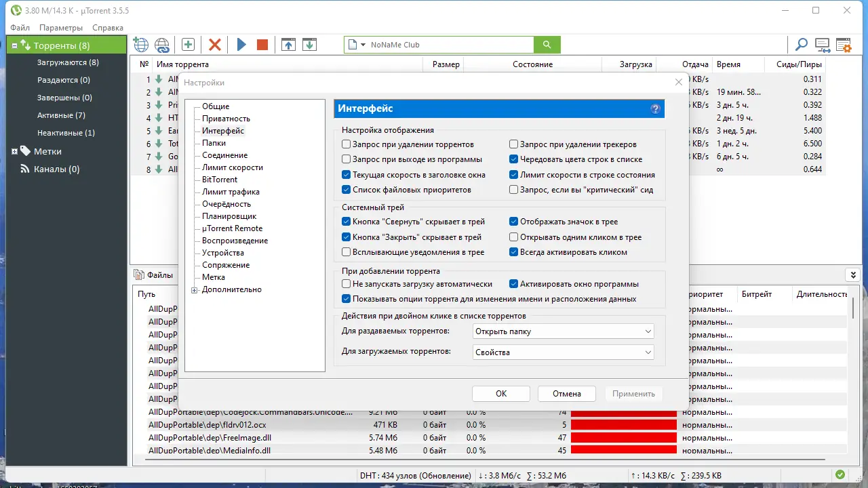Click the move up in queue icon
Screen dimensions: 868x488
[x=289, y=45]
